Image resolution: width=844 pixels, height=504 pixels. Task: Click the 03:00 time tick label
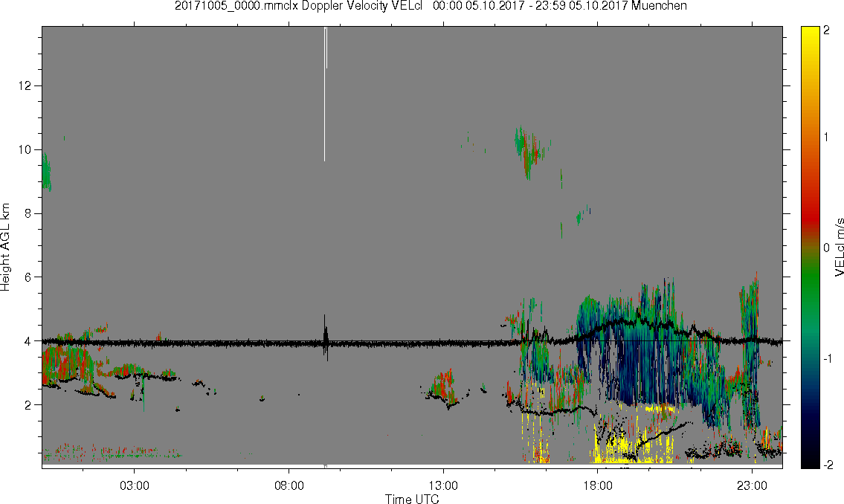[x=134, y=485]
